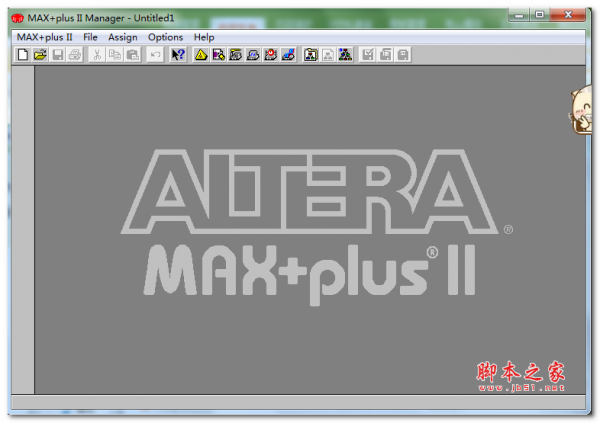Click the grayed Save and Check icon

pyautogui.click(x=368, y=55)
